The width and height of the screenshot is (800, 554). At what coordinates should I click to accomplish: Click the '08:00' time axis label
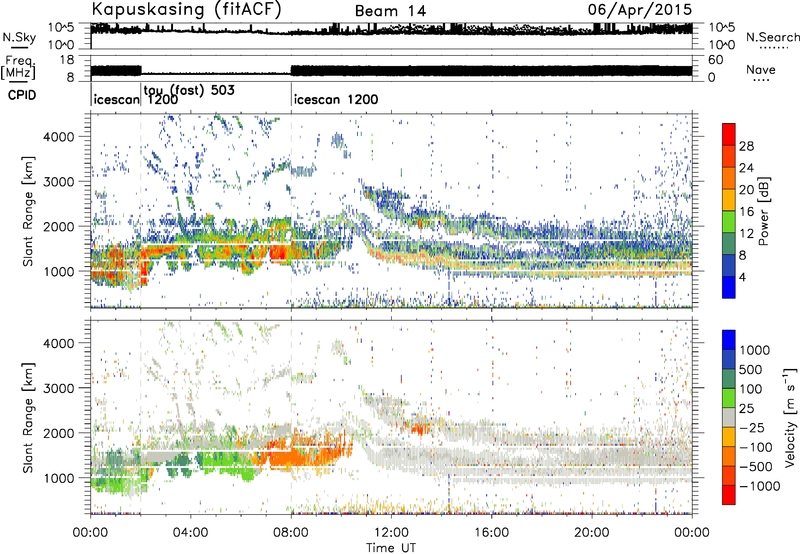(x=291, y=533)
